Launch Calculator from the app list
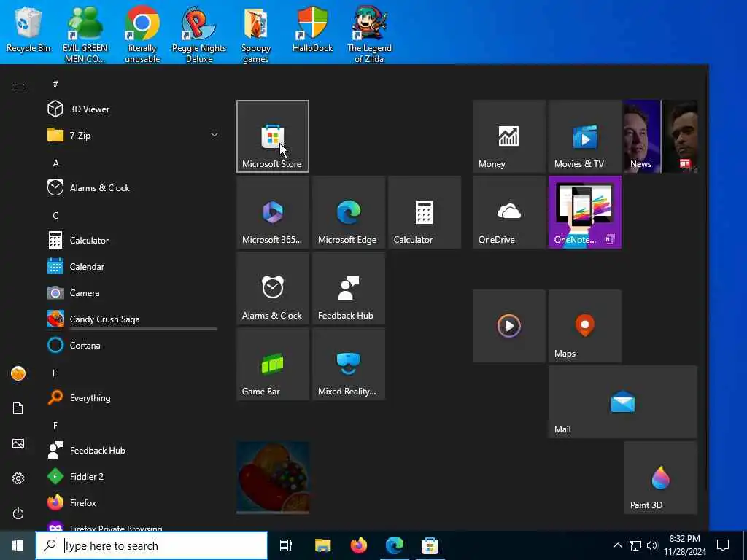Screen dimensions: 747x560 click(132, 241)
